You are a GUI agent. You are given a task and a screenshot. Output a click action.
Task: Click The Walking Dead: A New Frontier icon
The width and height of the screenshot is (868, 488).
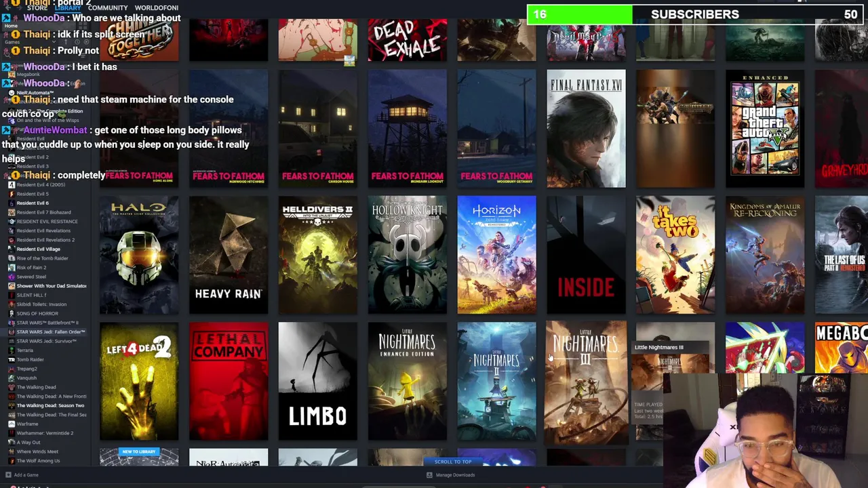point(12,396)
